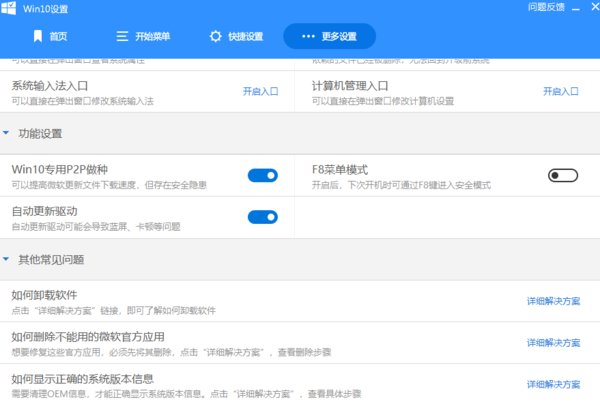This screenshot has width=600, height=402.
Task: Click 开启入口 for 计算机管理入口
Action: click(563, 91)
